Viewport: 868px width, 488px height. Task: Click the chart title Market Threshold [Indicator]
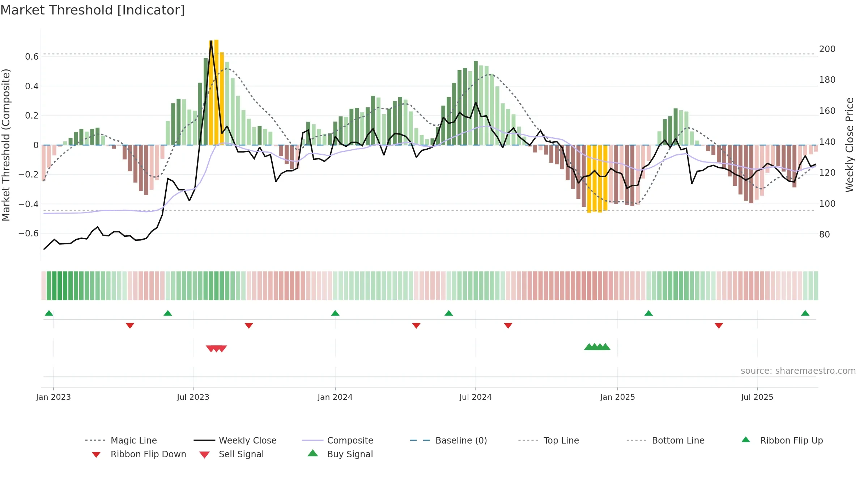point(93,10)
